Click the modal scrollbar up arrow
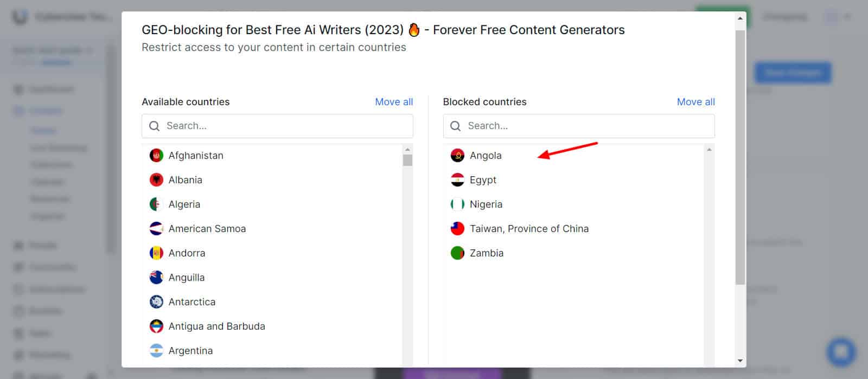868x379 pixels. coord(740,18)
